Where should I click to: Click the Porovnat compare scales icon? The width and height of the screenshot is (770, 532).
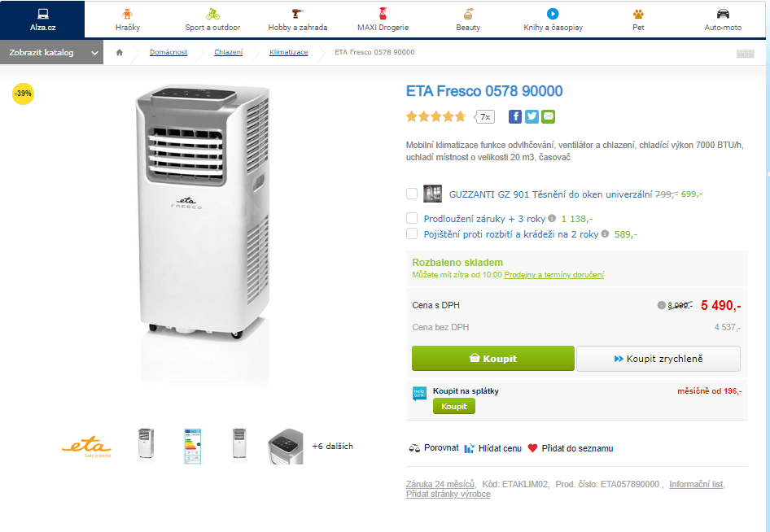414,448
